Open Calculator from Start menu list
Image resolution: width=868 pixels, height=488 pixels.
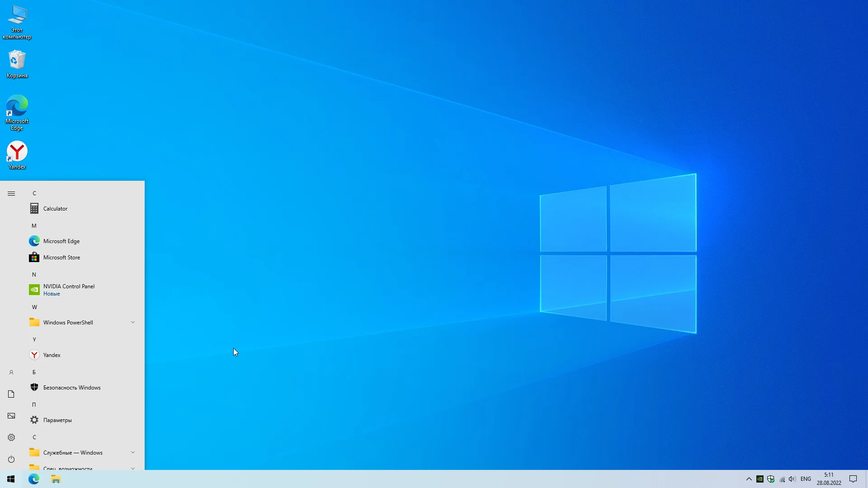click(x=55, y=209)
